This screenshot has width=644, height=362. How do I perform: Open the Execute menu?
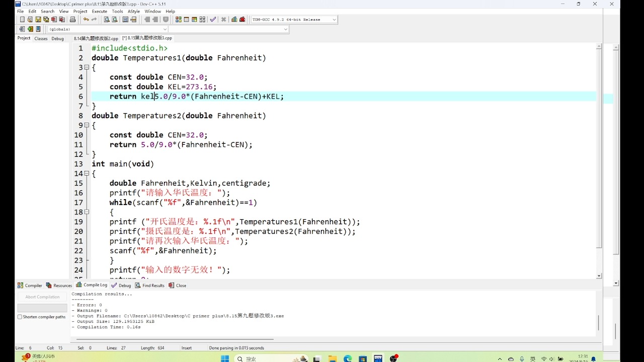pyautogui.click(x=99, y=11)
